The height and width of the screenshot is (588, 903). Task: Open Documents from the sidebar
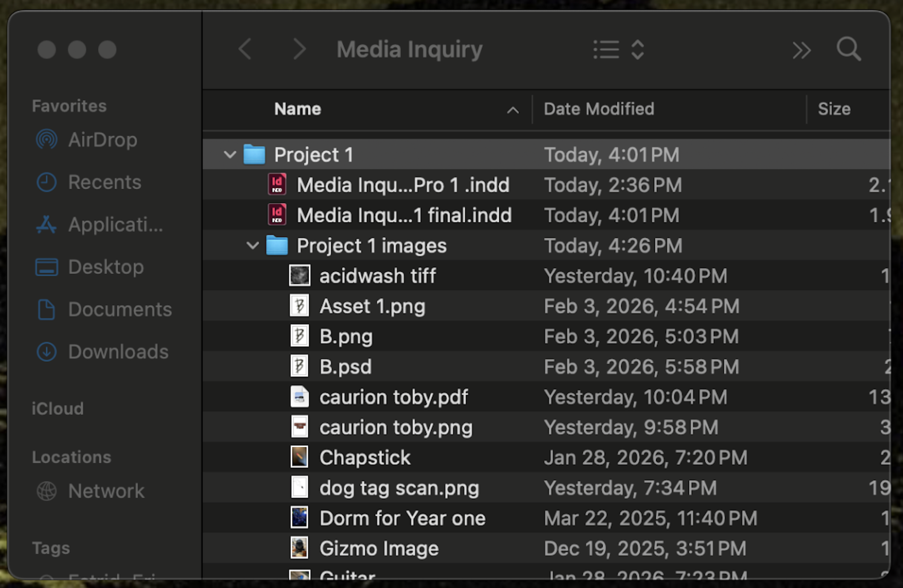(120, 309)
